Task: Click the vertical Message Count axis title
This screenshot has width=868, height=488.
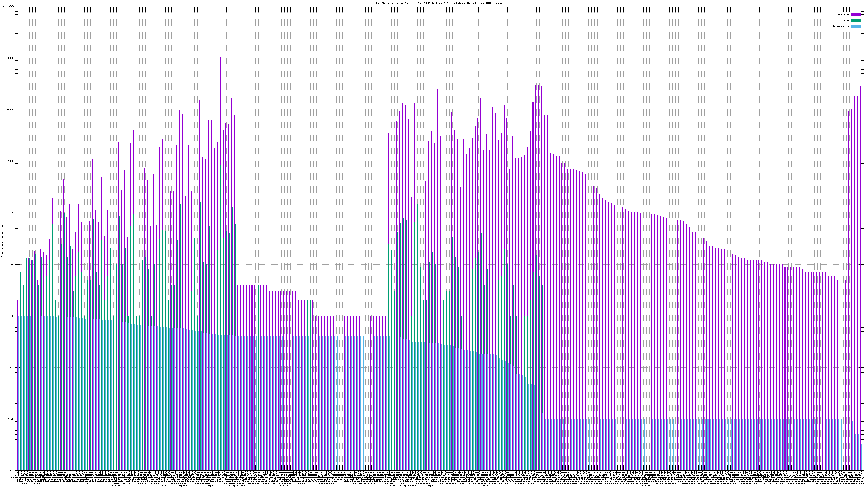Action: [x=2, y=239]
